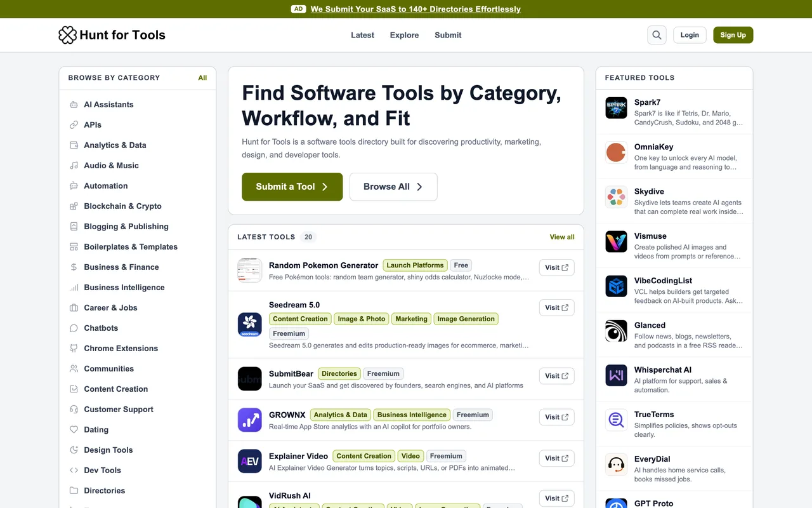Open the OmniaKey featured tool icon
This screenshot has height=508, width=812.
tap(616, 152)
